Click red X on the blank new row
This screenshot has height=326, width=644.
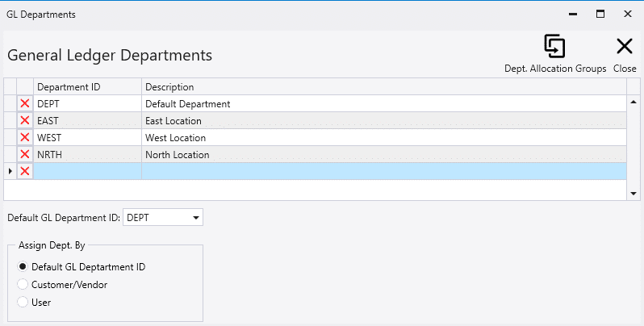pyautogui.click(x=25, y=171)
